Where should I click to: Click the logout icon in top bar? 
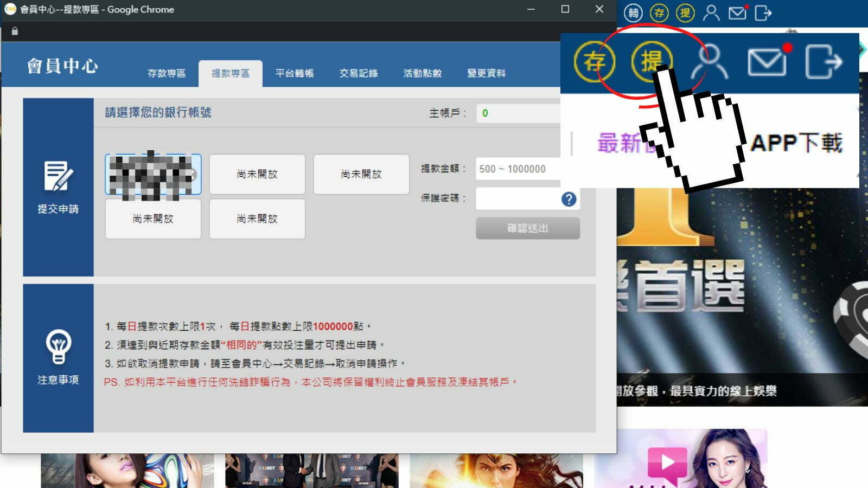[x=763, y=13]
